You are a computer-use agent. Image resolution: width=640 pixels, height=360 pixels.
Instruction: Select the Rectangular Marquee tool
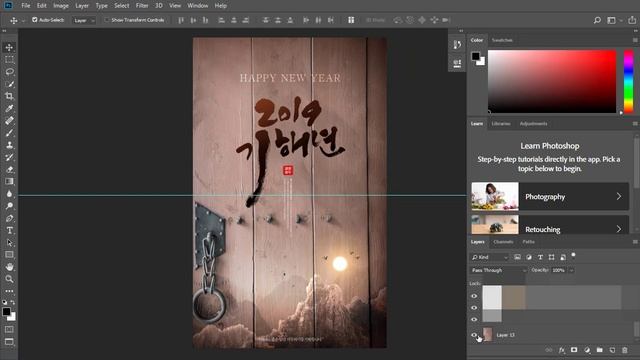pos(9,60)
